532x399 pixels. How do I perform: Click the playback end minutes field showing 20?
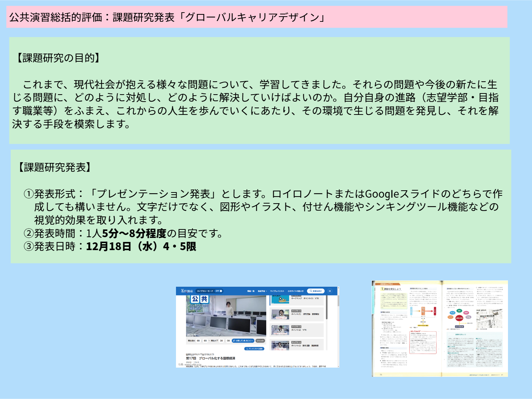(221, 341)
